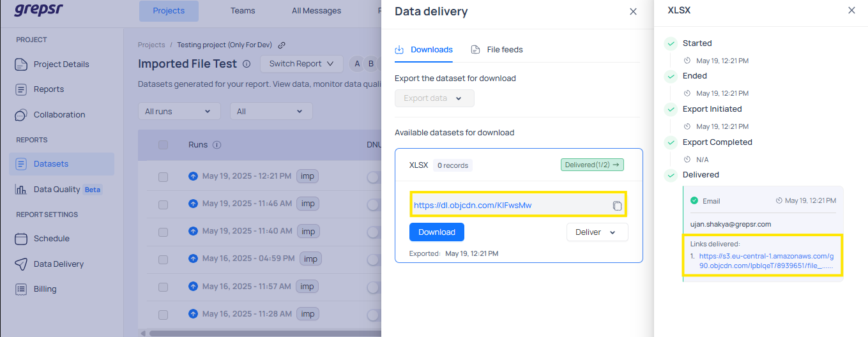Click the Project Details sidebar icon
The height and width of the screenshot is (337, 868).
22,64
